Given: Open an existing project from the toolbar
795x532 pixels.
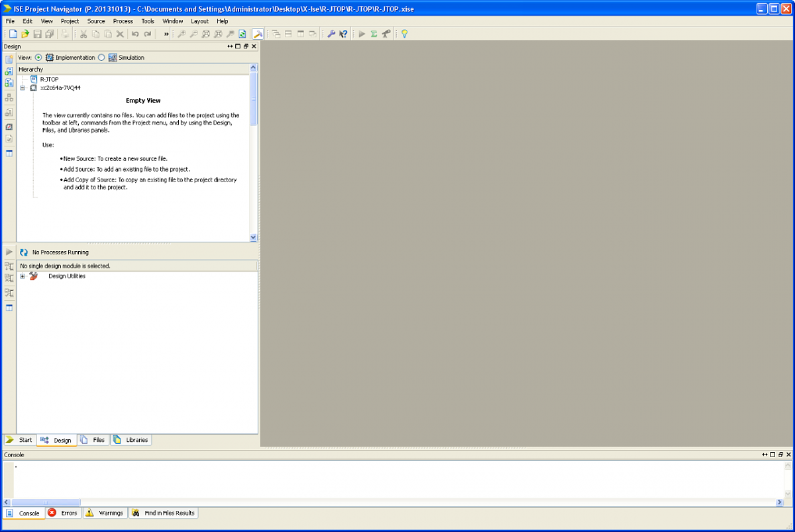Looking at the screenshot, I should tap(25, 34).
